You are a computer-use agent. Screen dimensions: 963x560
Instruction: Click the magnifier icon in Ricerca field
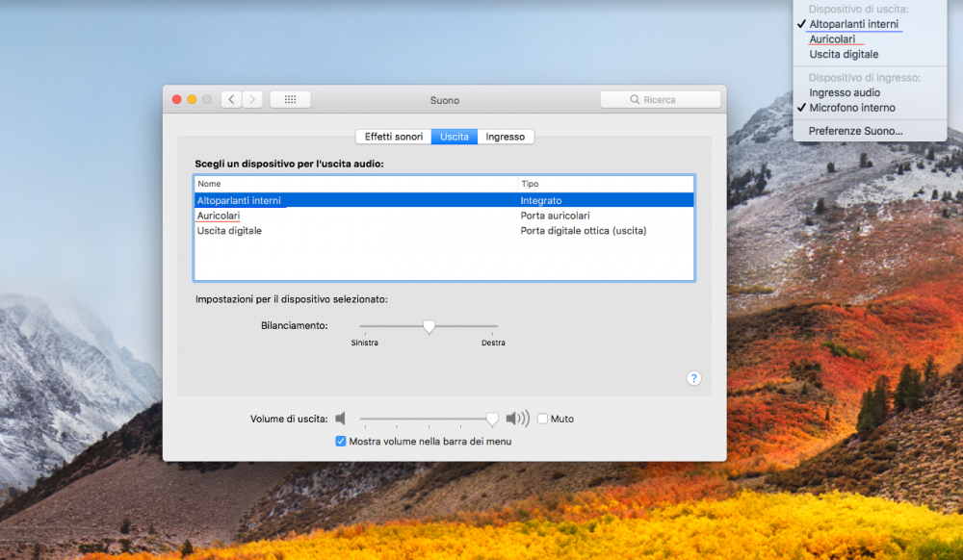click(x=635, y=99)
